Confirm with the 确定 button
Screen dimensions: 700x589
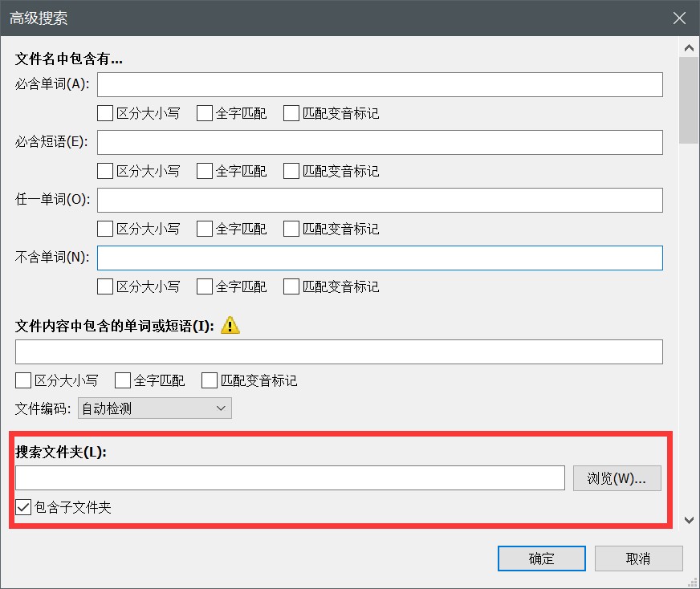pos(541,559)
